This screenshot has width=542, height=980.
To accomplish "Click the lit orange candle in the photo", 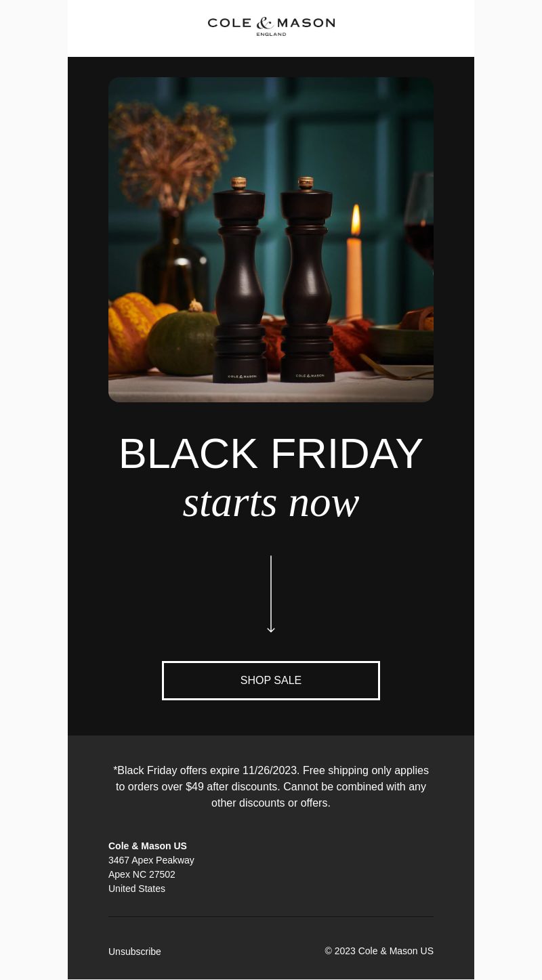I will 354,261.
